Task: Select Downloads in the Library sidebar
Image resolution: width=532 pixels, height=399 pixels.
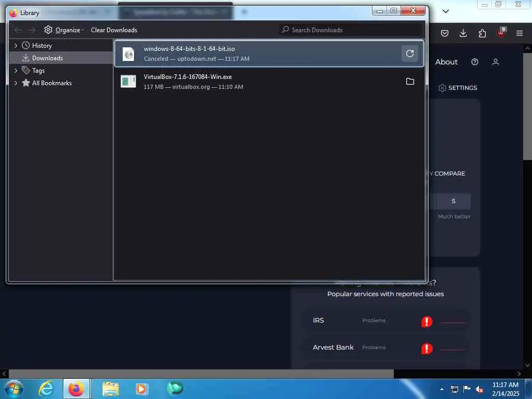Action: [47, 58]
